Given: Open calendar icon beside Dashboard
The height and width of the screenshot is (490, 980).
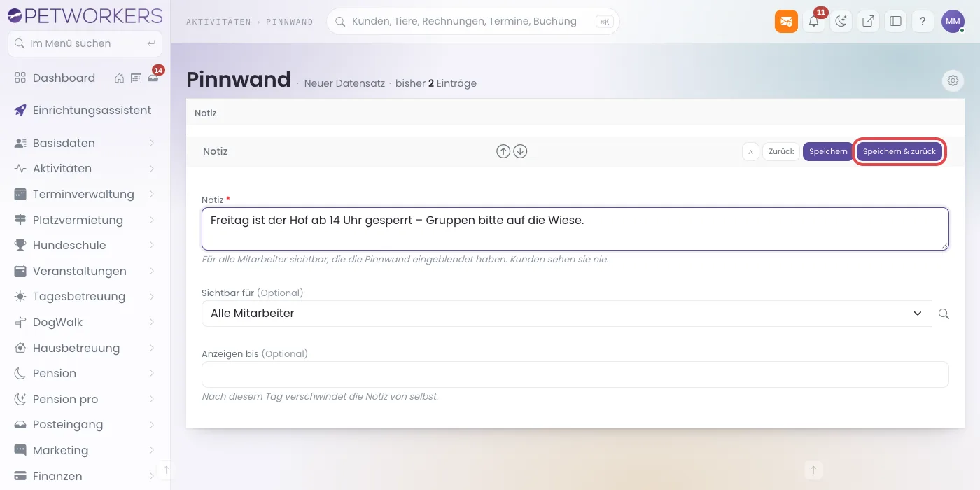Looking at the screenshot, I should [136, 78].
